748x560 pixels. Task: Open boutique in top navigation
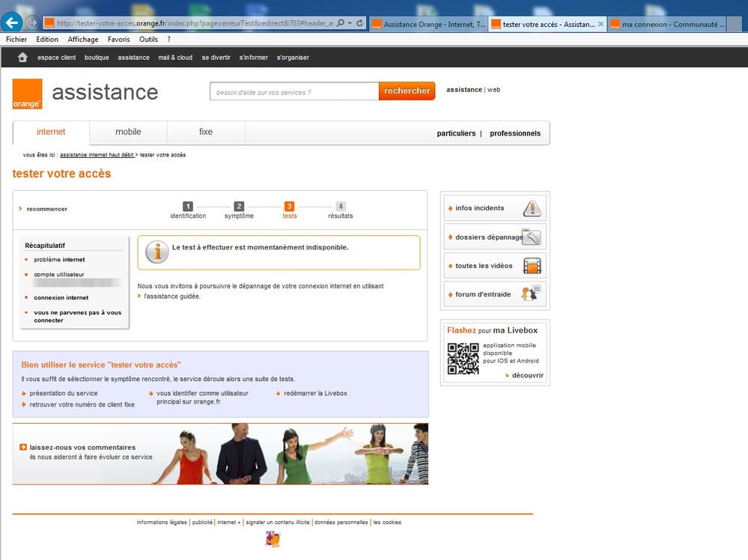(97, 58)
